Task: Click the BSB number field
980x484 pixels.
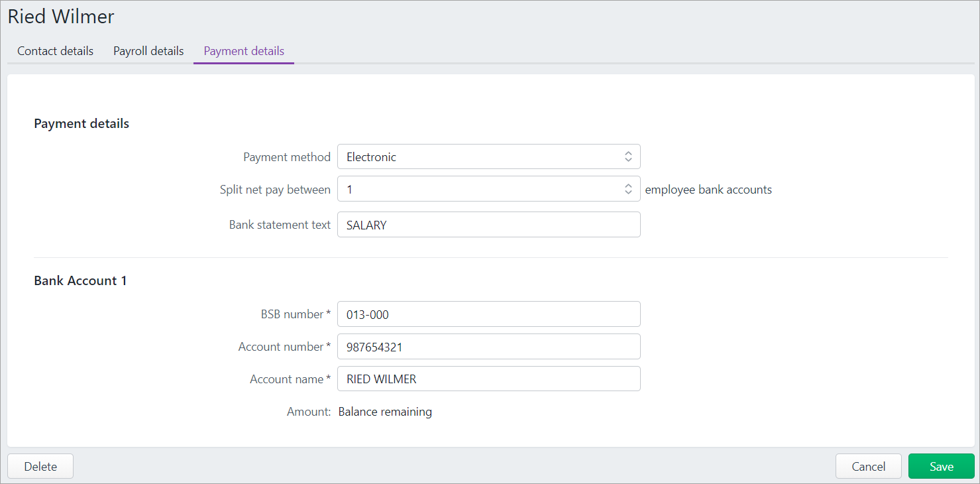Action: click(488, 314)
